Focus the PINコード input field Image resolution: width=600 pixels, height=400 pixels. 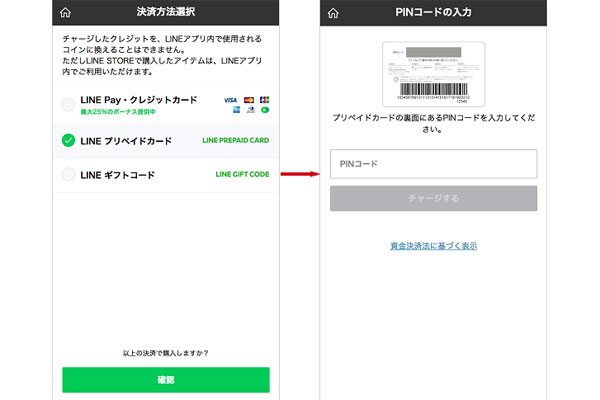[x=434, y=164]
